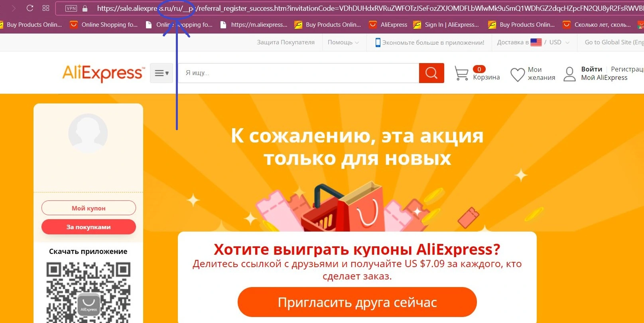The image size is (644, 323).
Task: Click the "Пригласить друга сейчас" button
Action: [x=357, y=302]
